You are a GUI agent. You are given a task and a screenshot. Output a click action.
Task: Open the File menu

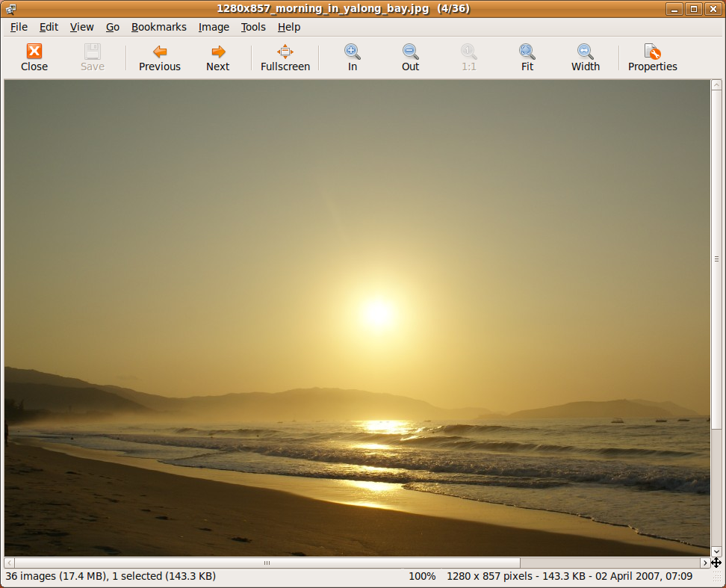(19, 28)
